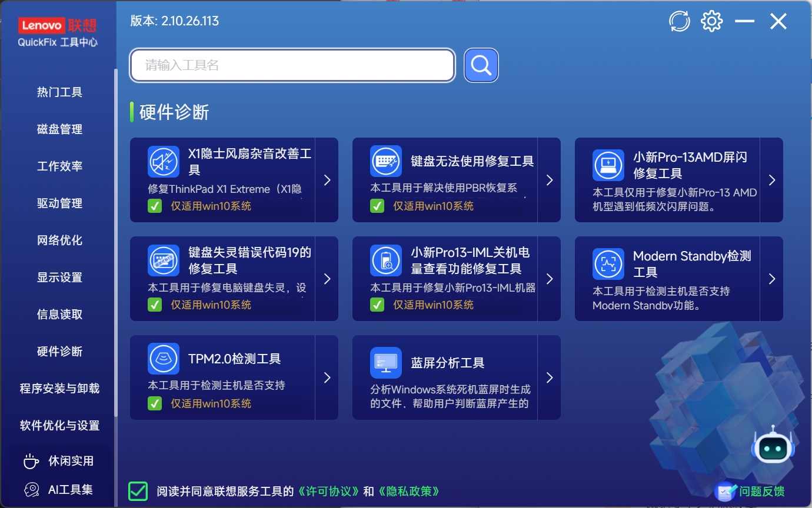Open the 隐私政策 privacy policy link

click(408, 491)
